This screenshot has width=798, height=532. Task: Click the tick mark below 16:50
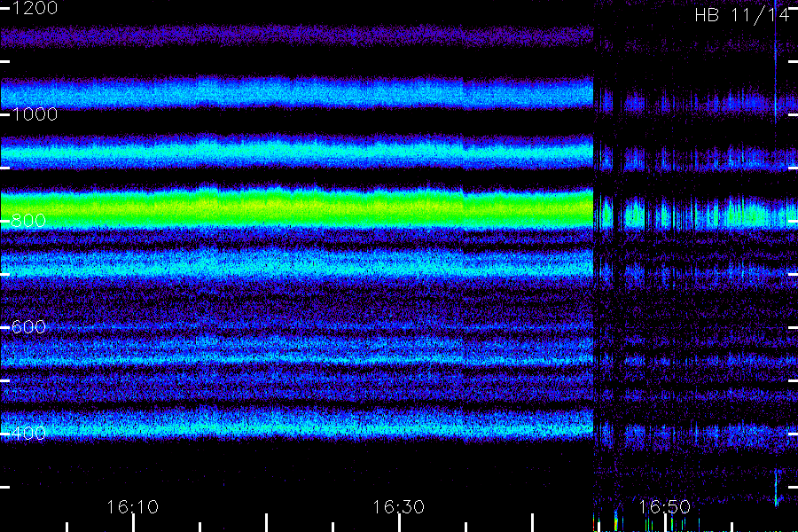pyautogui.click(x=665, y=523)
